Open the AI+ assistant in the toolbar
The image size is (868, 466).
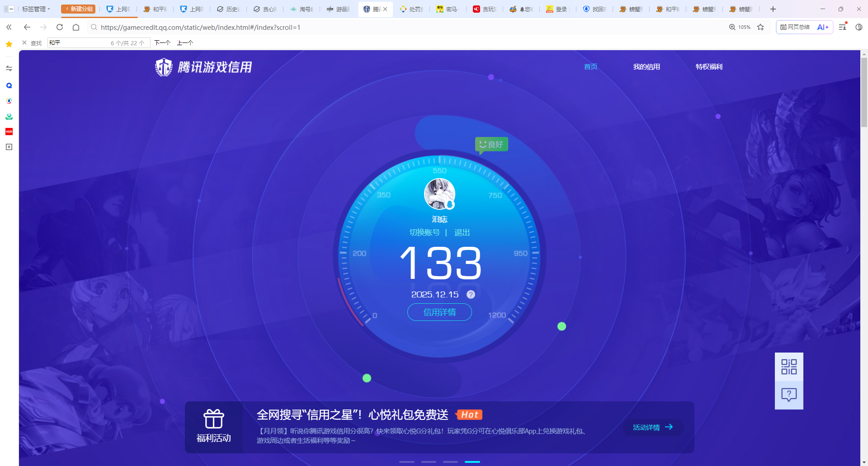pos(822,27)
